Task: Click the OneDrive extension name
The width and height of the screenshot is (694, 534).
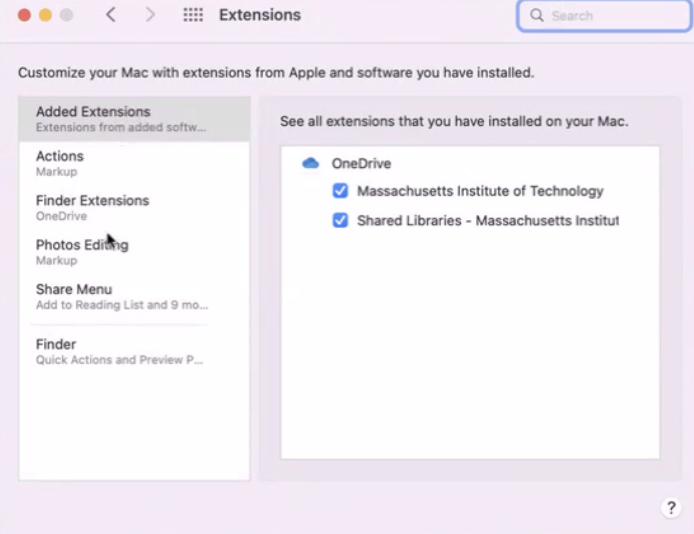Action: pyautogui.click(x=361, y=163)
